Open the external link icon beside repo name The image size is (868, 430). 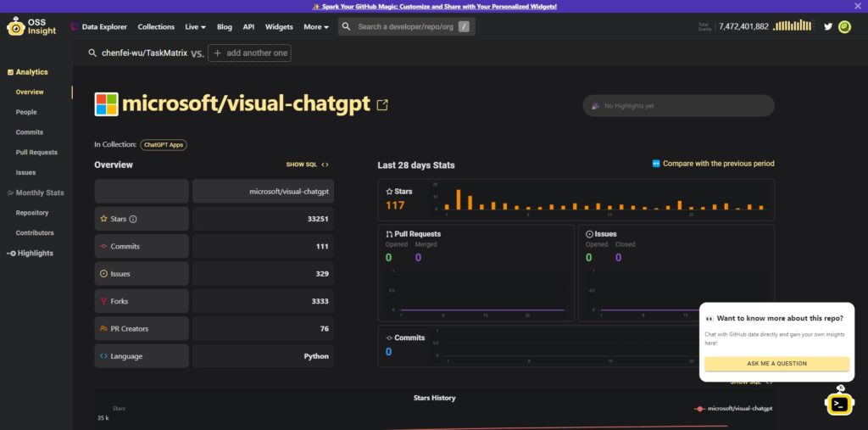(x=382, y=104)
